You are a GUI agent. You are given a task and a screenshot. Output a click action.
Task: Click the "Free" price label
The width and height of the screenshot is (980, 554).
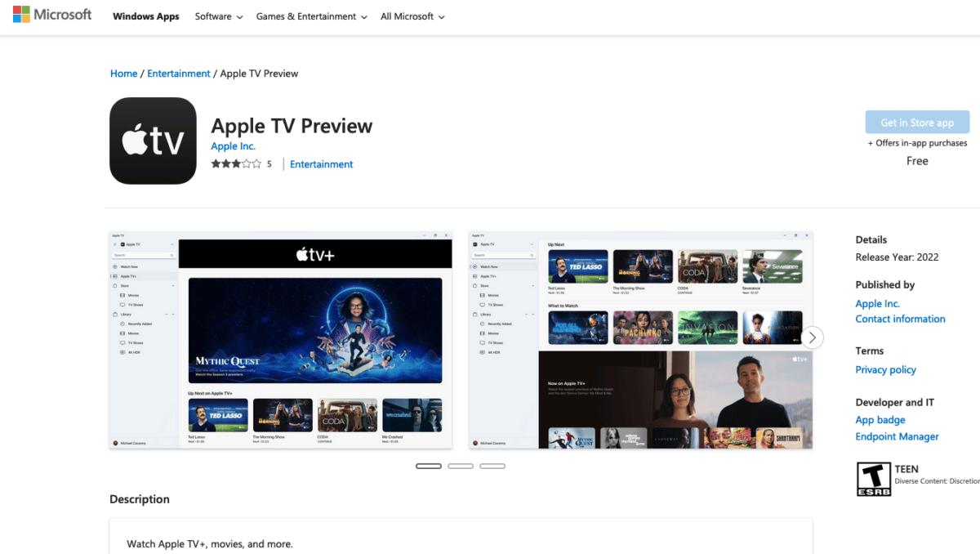point(917,161)
